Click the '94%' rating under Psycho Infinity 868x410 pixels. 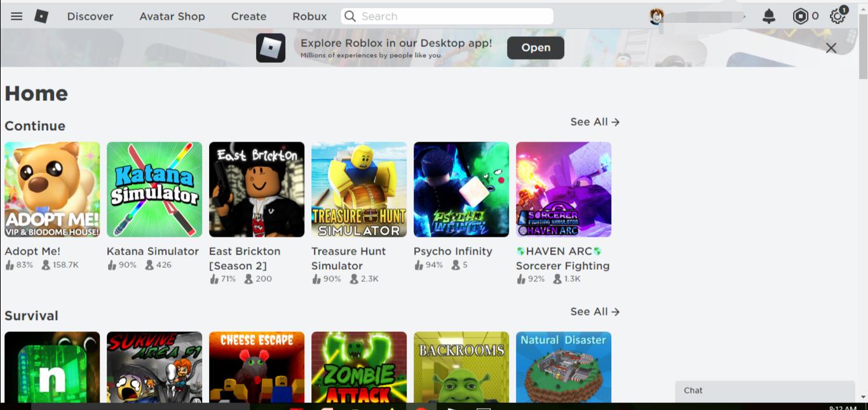435,265
